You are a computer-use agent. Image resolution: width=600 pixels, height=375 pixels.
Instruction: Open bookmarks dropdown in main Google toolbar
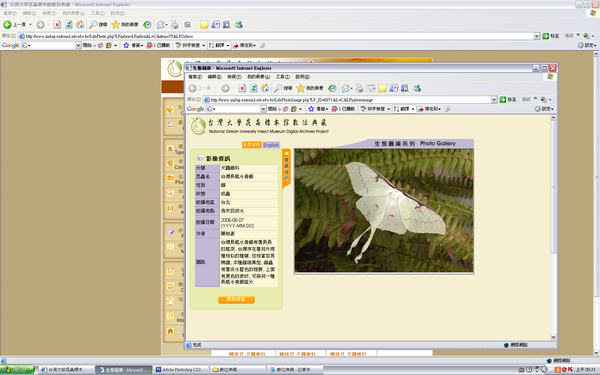[x=142, y=45]
